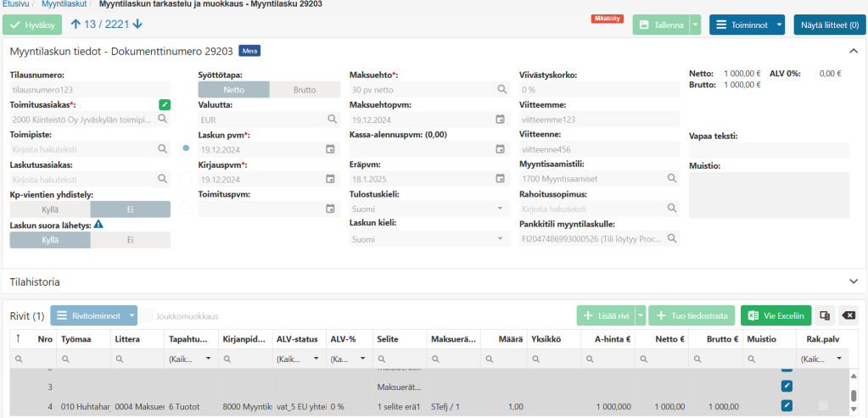Click the warning icon next to Laskun suora lähetys
The height and width of the screenshot is (418, 868).
coord(98,225)
